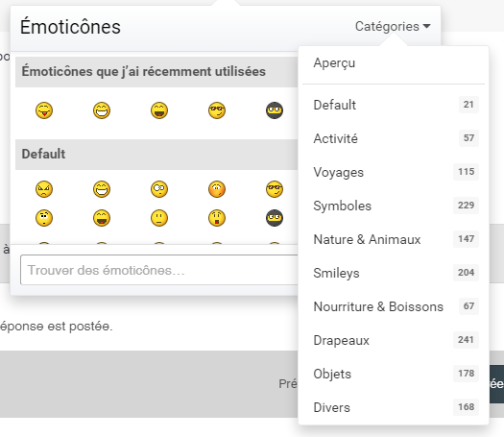
Task: Select the Smileys category
Action: [394, 273]
